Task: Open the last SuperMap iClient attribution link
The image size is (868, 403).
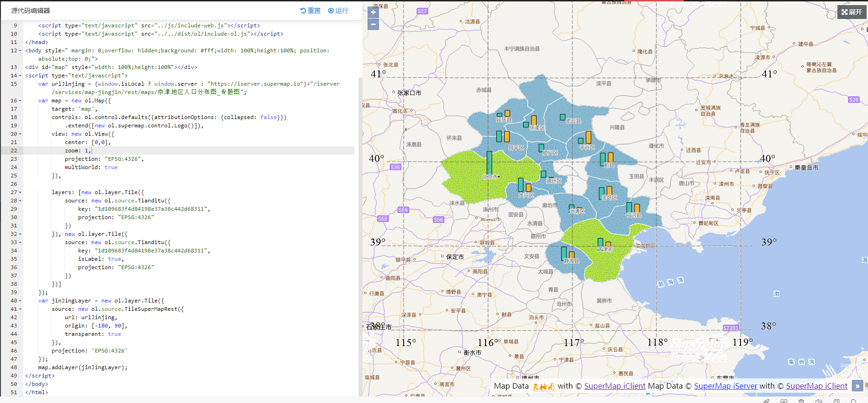Action: point(817,386)
